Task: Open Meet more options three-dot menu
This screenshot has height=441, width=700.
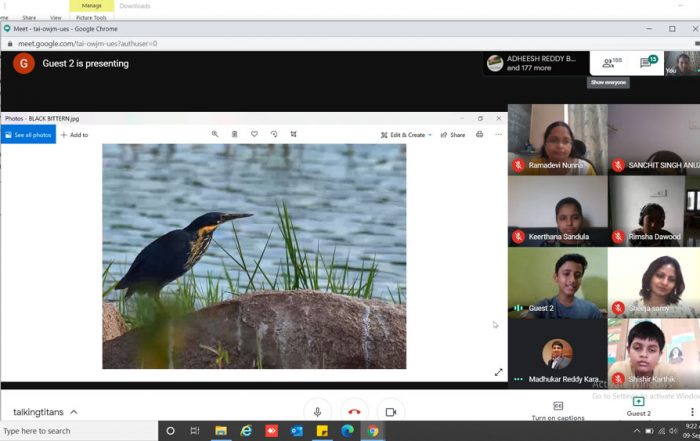Action: (x=692, y=412)
